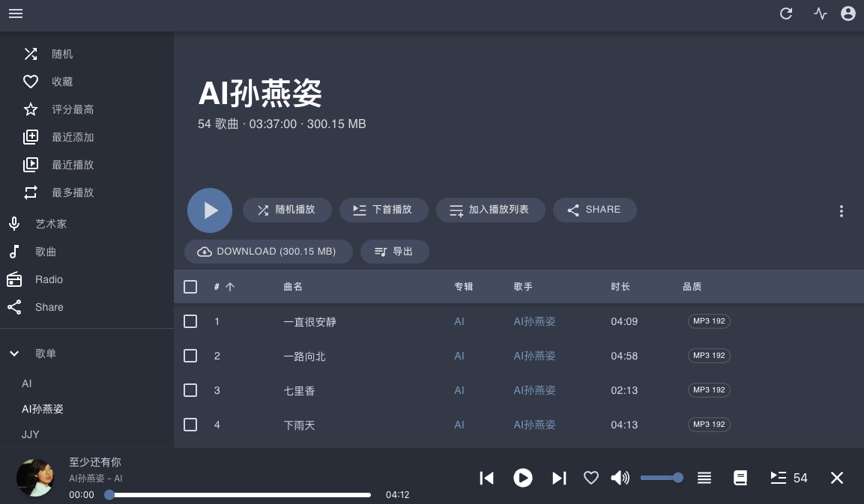Sort by 时长 column header
The width and height of the screenshot is (864, 504).
(x=620, y=286)
